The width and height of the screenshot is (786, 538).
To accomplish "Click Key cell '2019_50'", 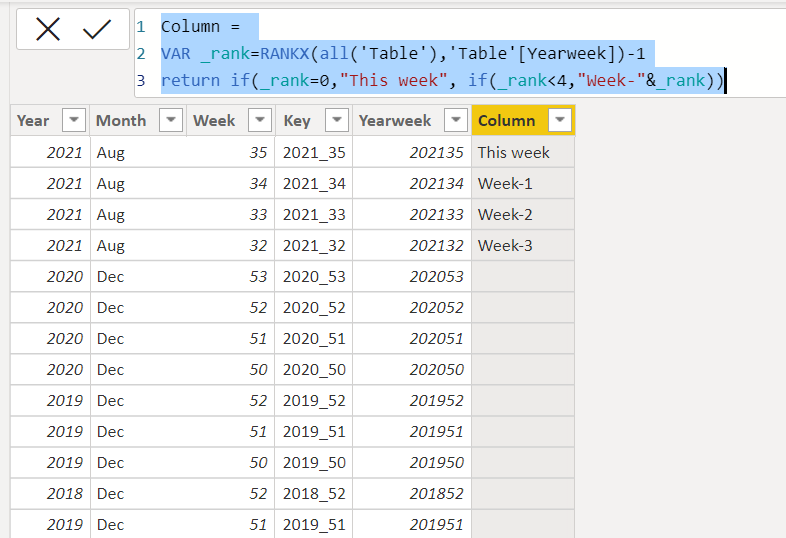I will [x=314, y=462].
